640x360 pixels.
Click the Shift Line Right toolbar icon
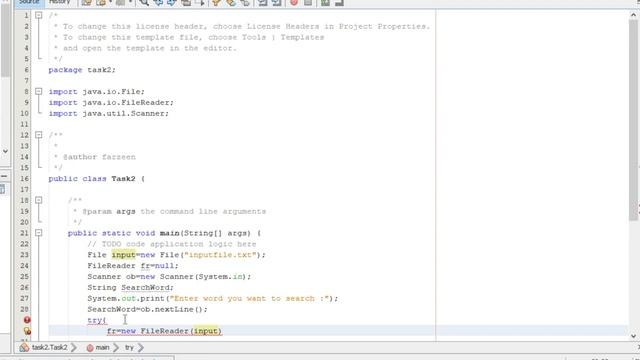(276, 2)
